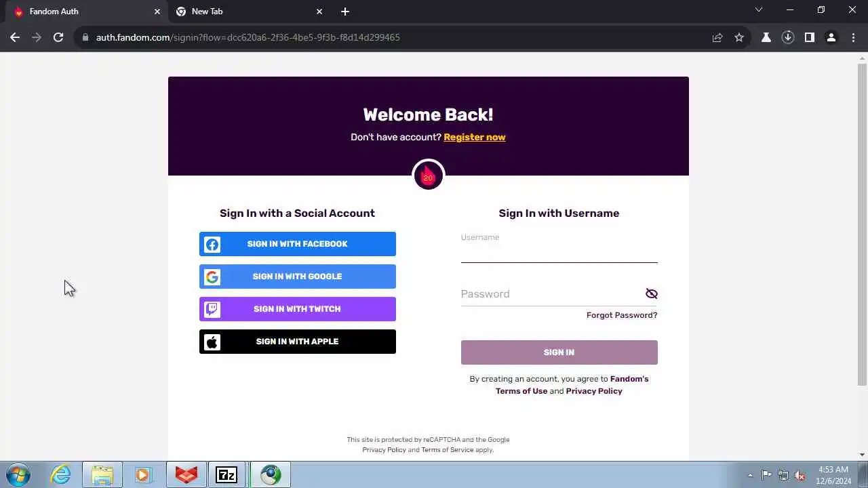This screenshot has width=868, height=488.
Task: Show hidden system tray icons arrow
Action: (750, 475)
